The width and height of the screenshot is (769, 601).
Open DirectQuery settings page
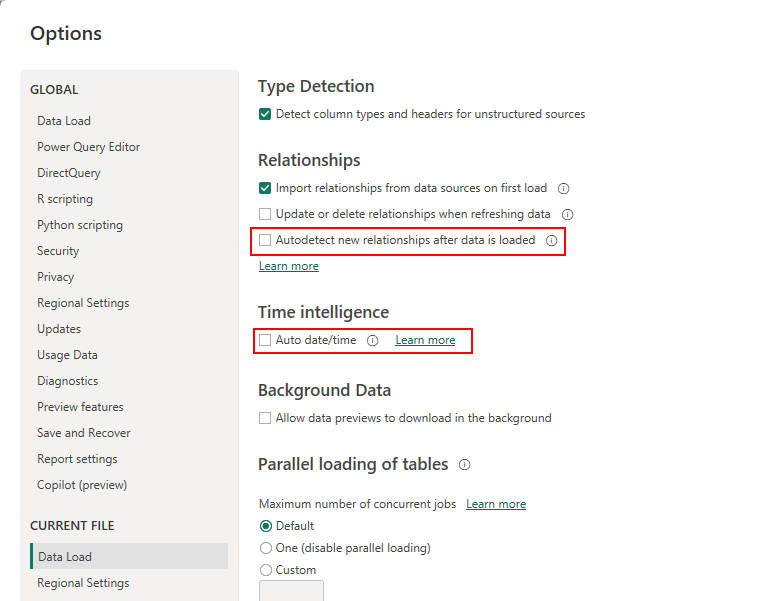coord(69,173)
